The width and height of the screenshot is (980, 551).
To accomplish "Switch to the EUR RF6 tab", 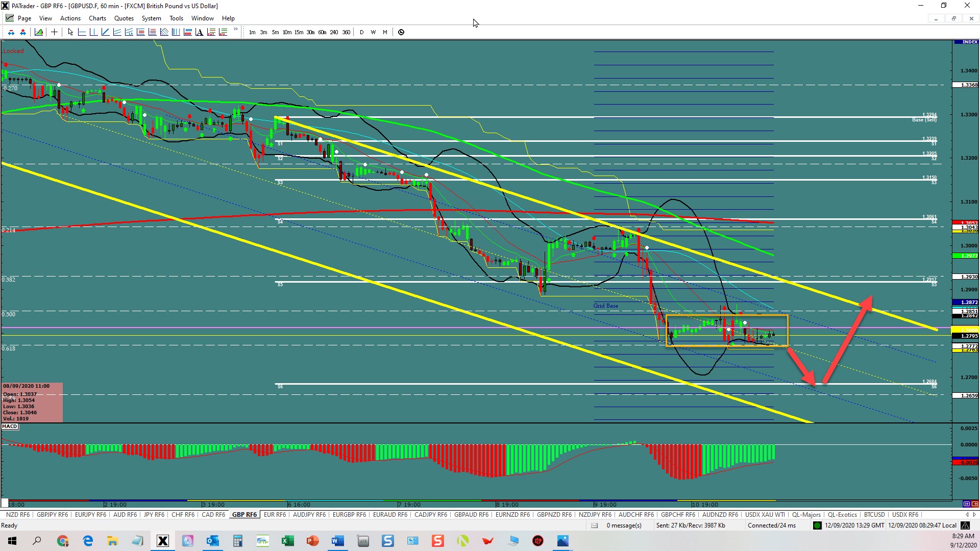I will (x=275, y=515).
